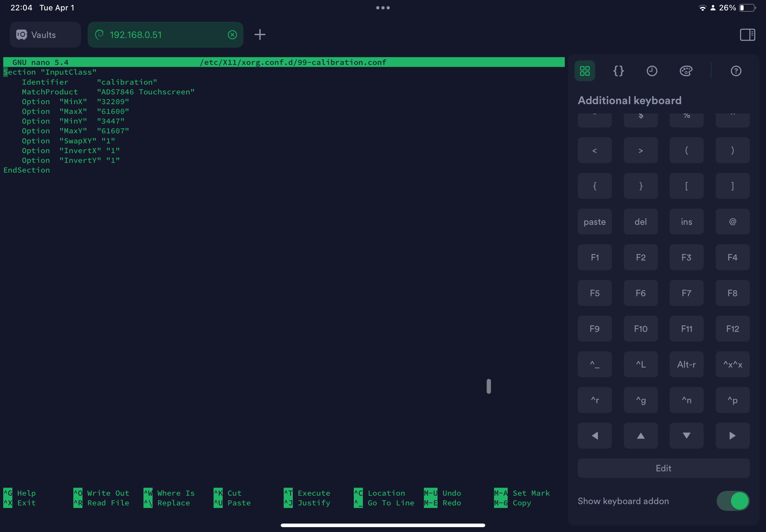
Task: Tap the ^x^x key
Action: click(732, 364)
